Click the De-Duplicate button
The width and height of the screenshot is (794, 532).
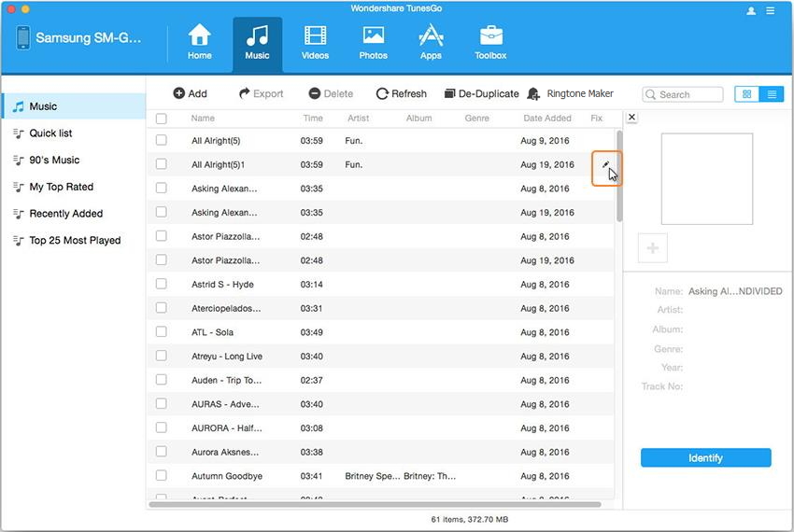(x=481, y=93)
